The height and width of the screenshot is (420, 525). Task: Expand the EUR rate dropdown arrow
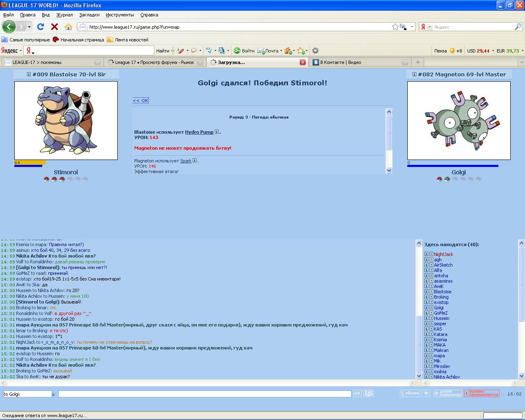pos(522,51)
